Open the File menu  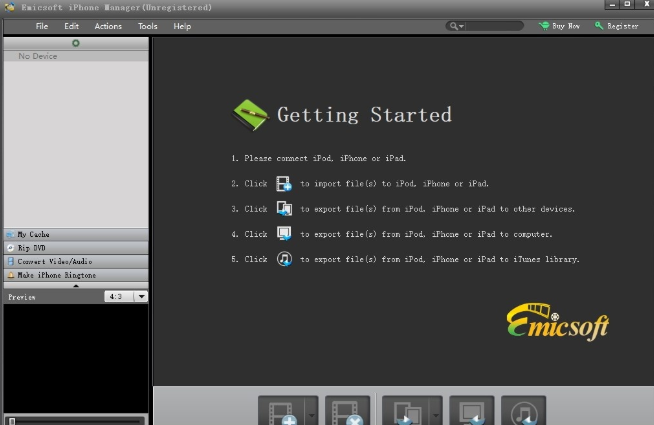42,26
